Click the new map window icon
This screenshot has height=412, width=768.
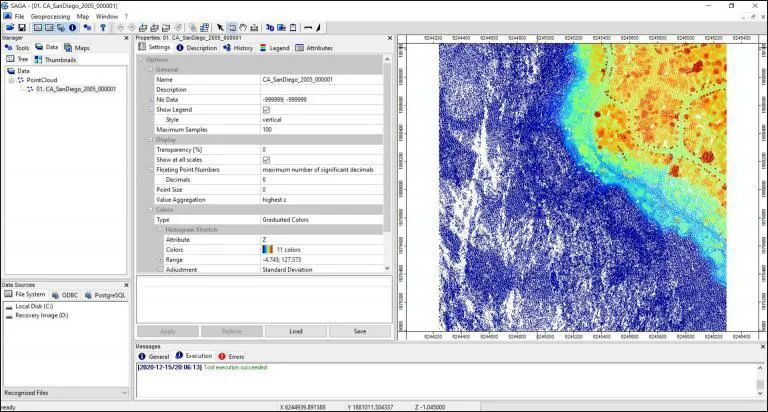tap(204, 28)
